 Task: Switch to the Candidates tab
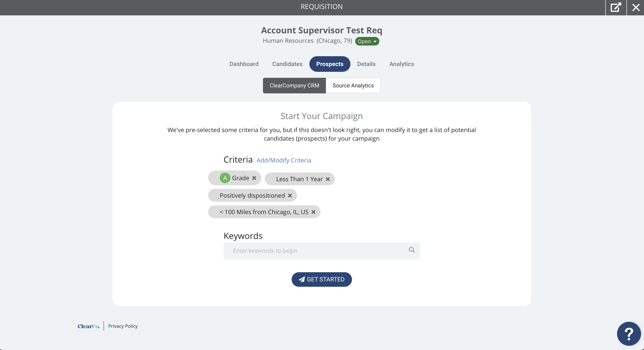pos(287,64)
